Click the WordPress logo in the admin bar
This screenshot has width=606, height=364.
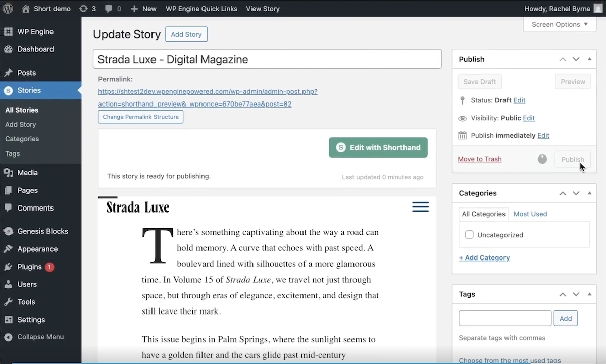coord(7,8)
